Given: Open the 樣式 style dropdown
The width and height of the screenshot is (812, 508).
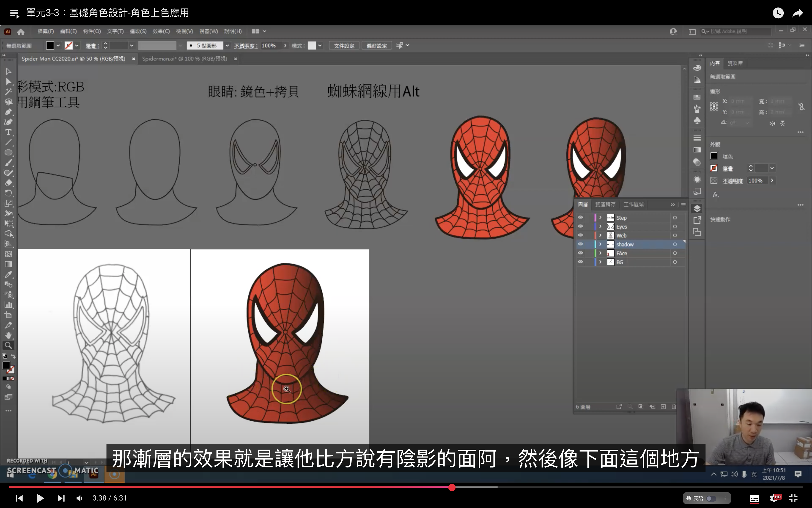Looking at the screenshot, I should [x=320, y=45].
